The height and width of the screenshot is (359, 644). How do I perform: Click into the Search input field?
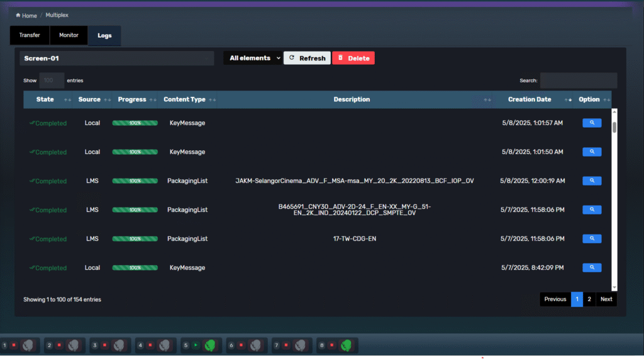click(x=578, y=80)
